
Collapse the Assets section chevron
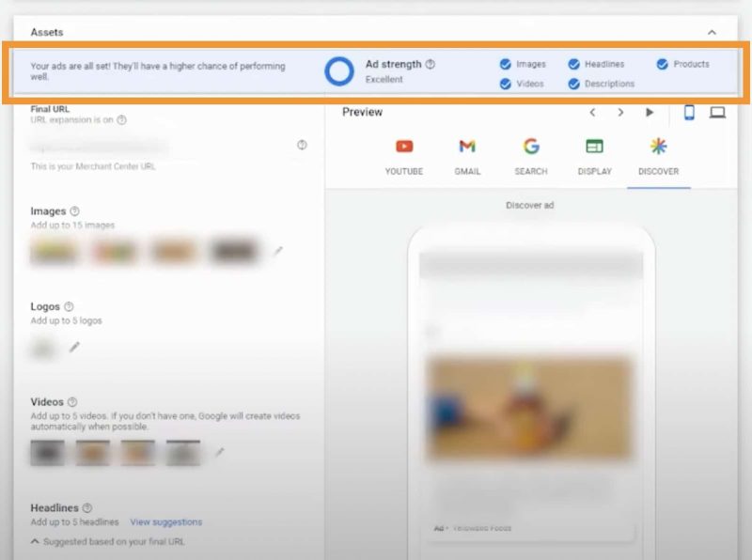712,32
